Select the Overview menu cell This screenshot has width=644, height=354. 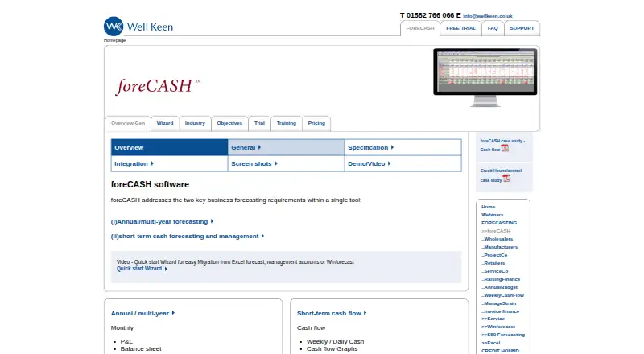click(169, 147)
